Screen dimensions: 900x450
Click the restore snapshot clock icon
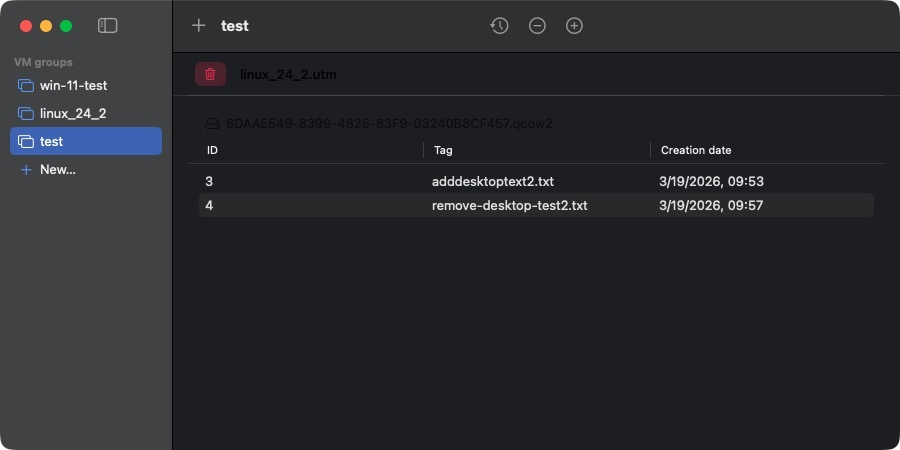pos(499,26)
